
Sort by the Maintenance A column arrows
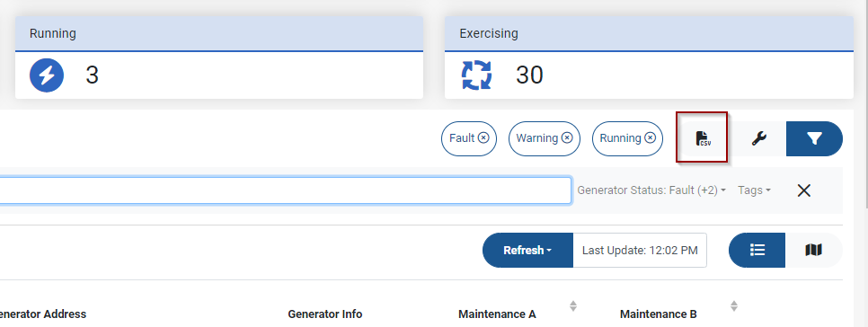point(573,306)
